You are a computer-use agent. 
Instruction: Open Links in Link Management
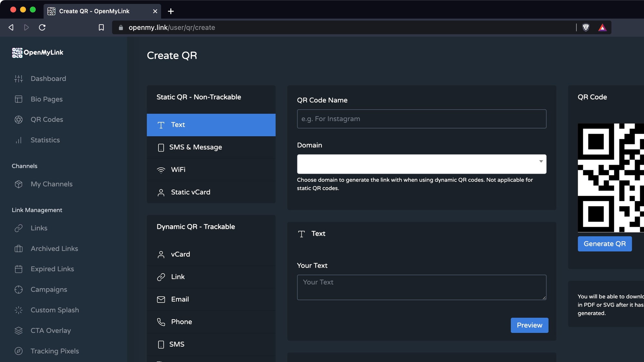click(x=39, y=228)
